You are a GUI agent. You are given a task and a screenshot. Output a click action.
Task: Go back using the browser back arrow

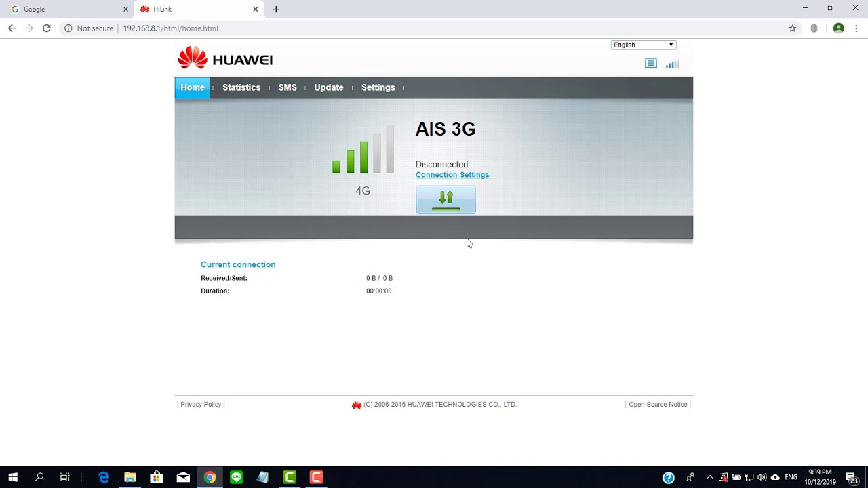pyautogui.click(x=12, y=28)
